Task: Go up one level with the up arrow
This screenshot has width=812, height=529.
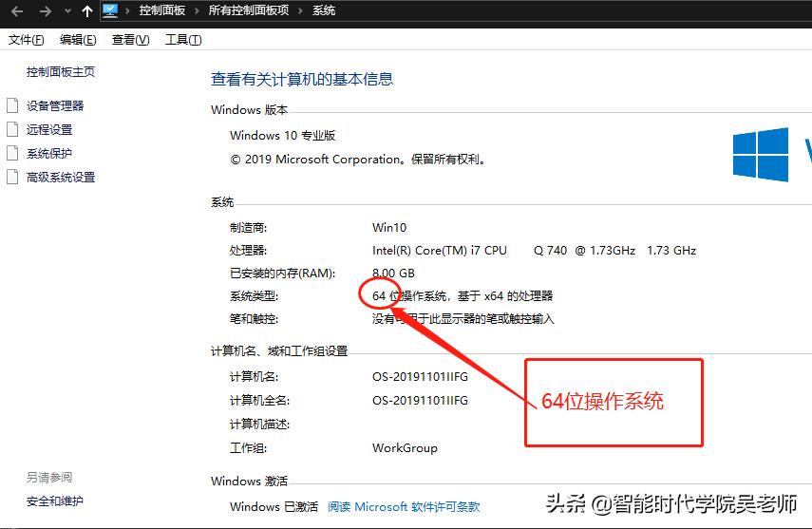Action: (x=87, y=10)
